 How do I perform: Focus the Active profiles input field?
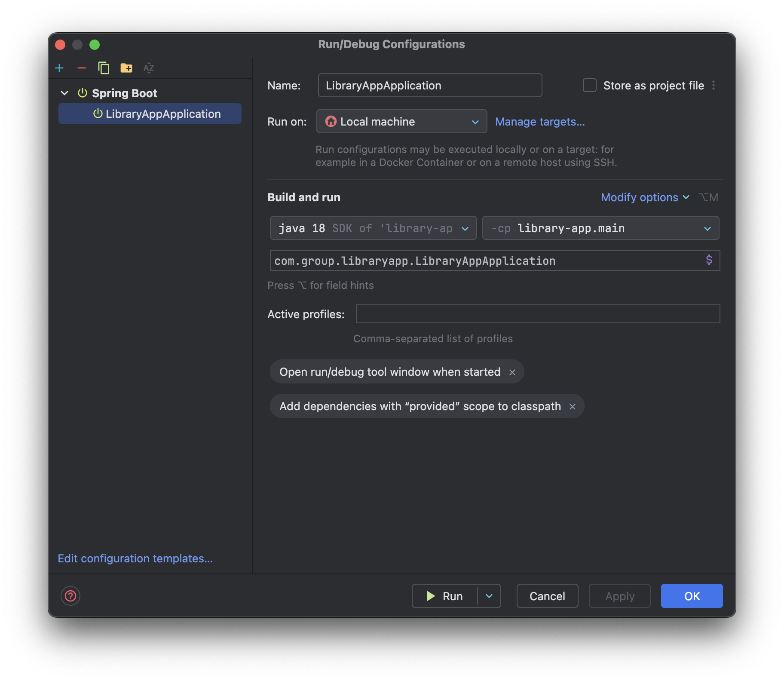pyautogui.click(x=538, y=314)
